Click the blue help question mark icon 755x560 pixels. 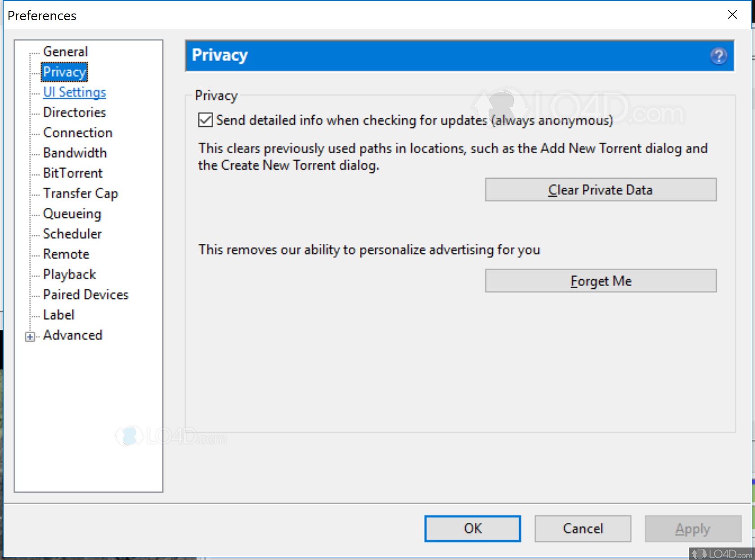[719, 56]
